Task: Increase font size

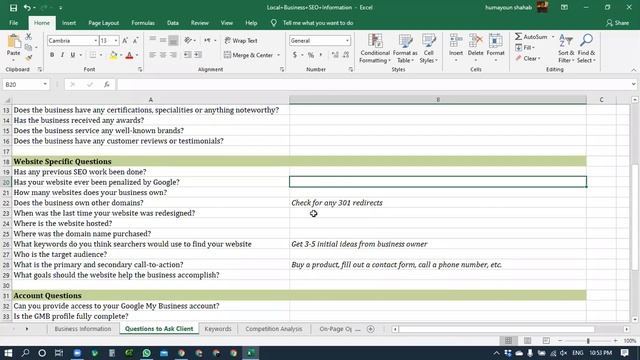Action: point(125,40)
